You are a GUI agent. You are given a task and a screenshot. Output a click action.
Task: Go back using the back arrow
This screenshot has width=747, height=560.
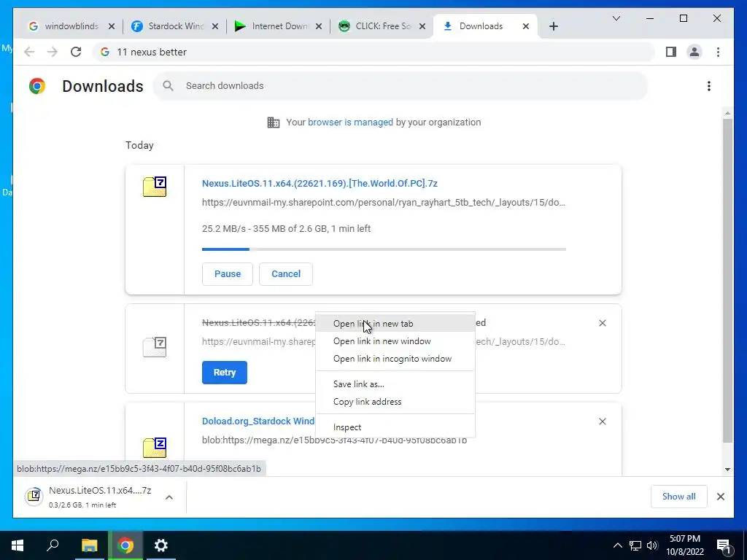(x=29, y=52)
